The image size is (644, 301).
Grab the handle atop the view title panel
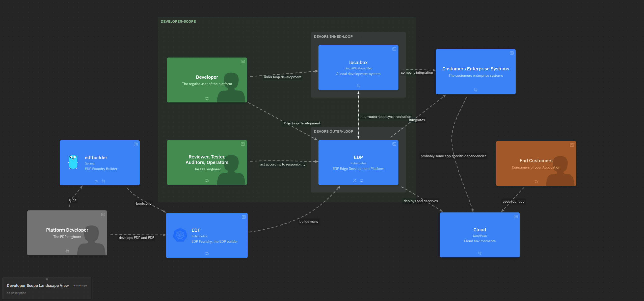(x=47, y=279)
